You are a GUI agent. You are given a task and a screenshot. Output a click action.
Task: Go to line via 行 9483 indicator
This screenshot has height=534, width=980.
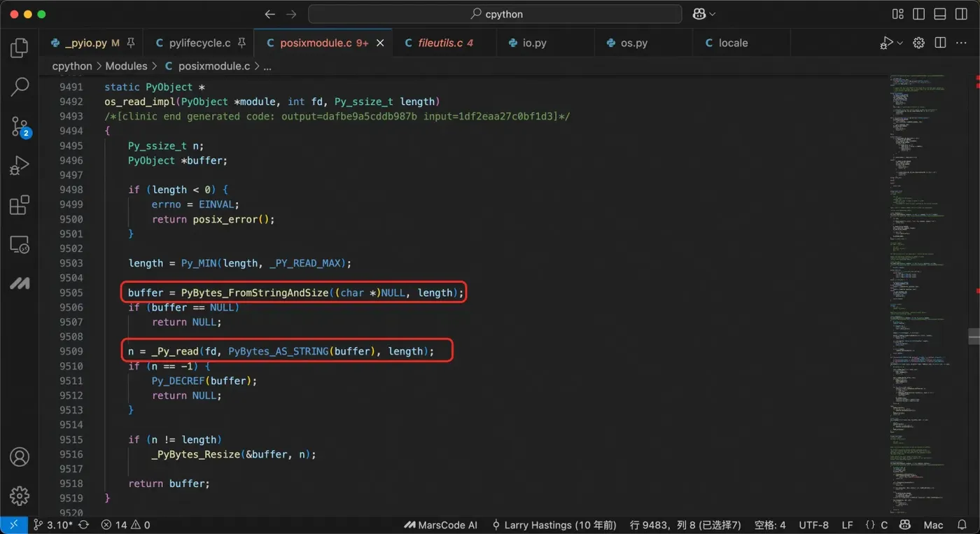tap(685, 525)
